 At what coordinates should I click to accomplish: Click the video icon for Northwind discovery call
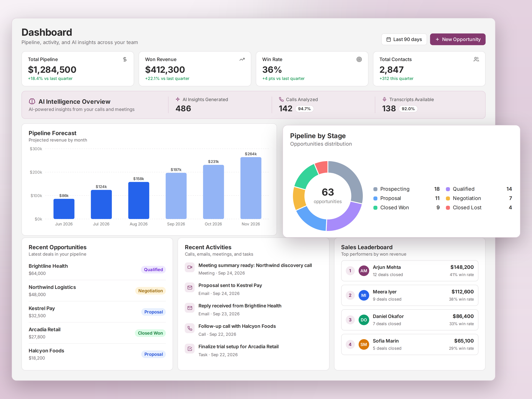pos(190,267)
